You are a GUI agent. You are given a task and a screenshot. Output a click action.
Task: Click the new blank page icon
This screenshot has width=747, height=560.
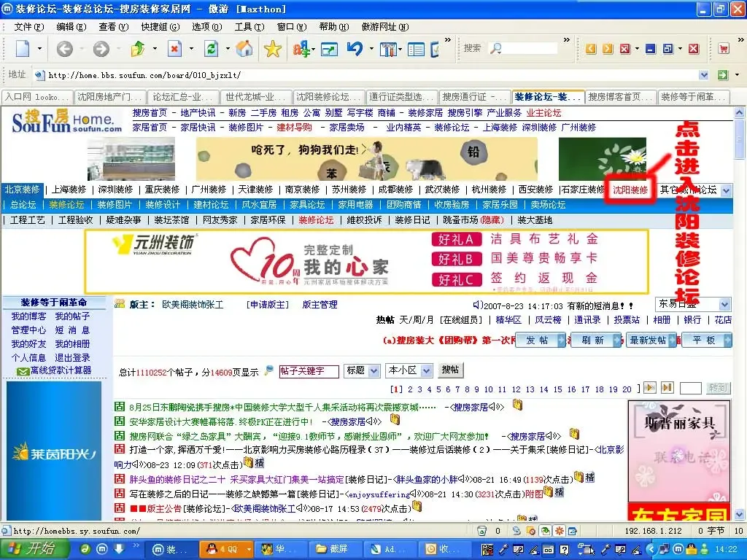[23, 49]
